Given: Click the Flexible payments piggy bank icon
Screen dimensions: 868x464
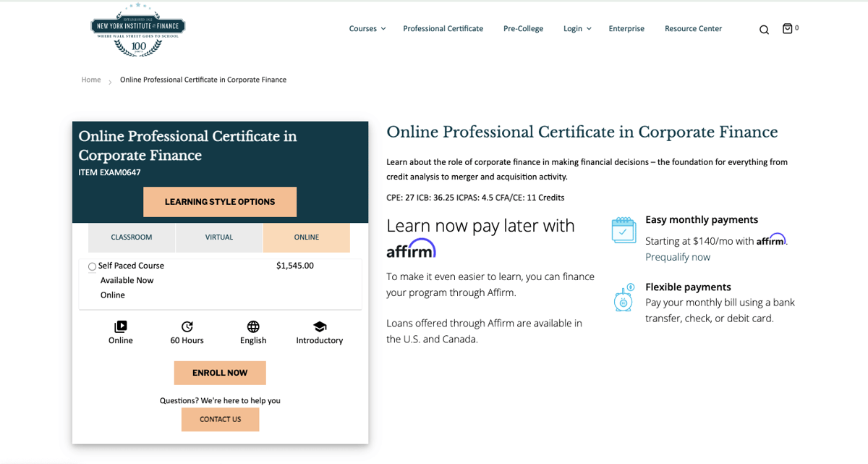Looking at the screenshot, I should [623, 298].
